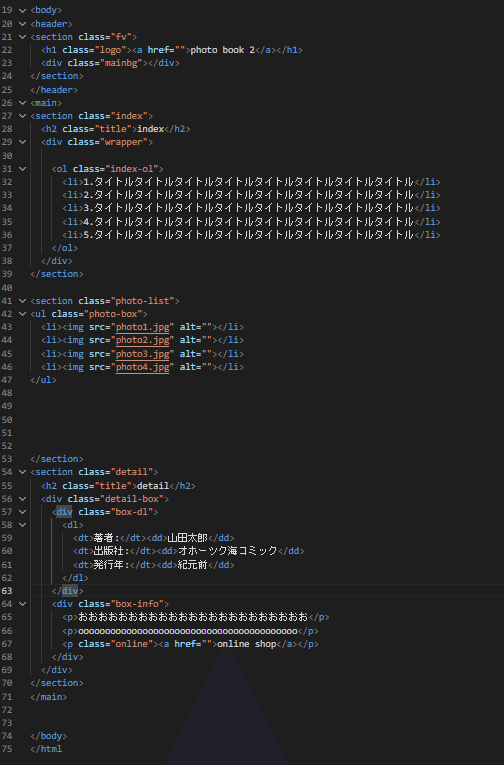Click the closing </main> tag
This screenshot has width=504, height=765.
(x=49, y=697)
